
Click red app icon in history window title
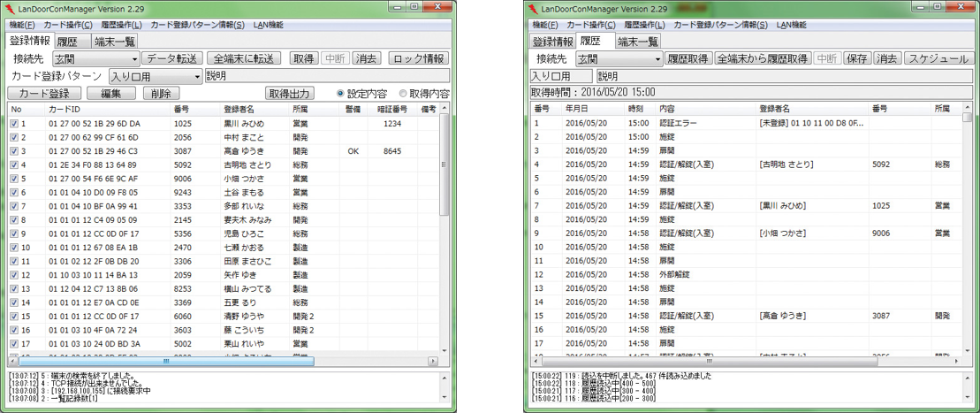[x=533, y=9]
